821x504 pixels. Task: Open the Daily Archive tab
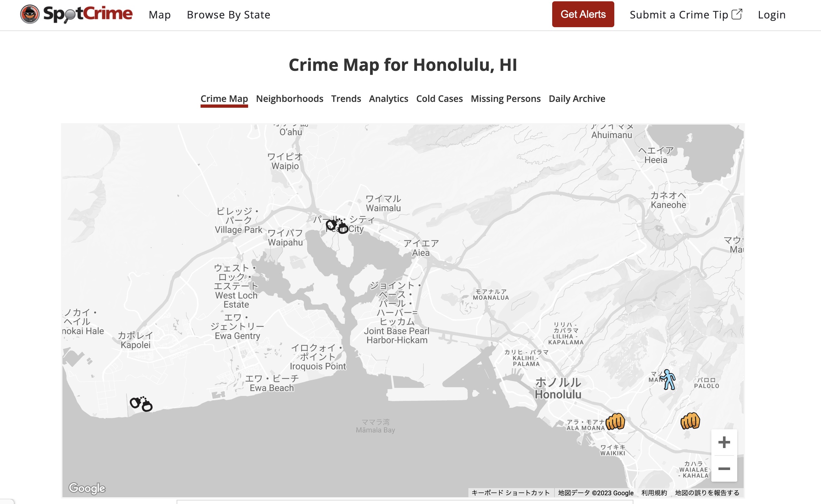577,99
